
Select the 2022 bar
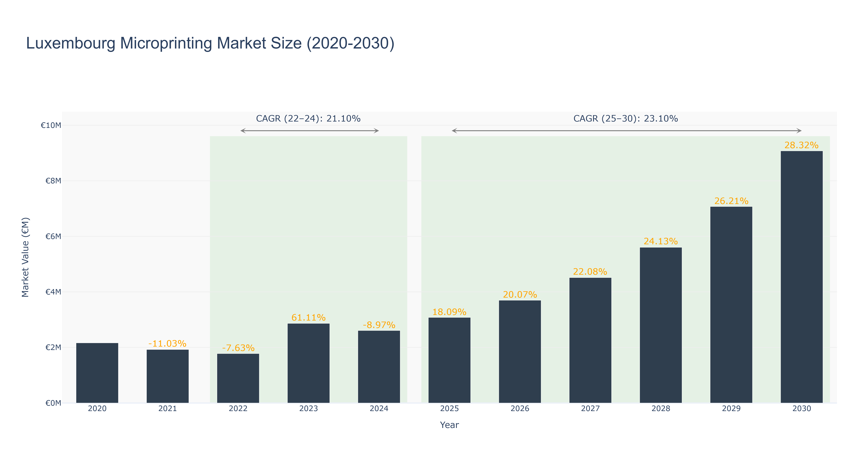238,378
